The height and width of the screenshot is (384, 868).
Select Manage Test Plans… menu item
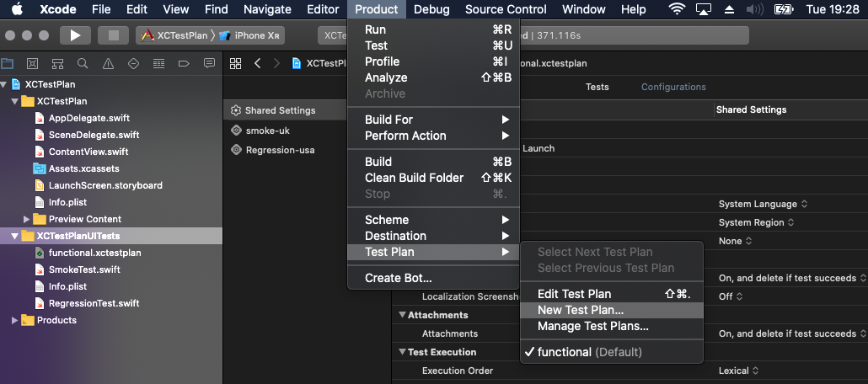592,326
